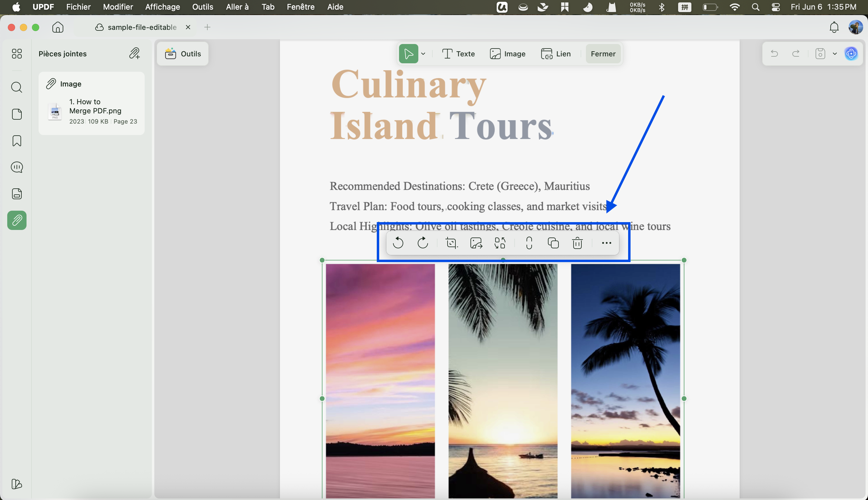
Task: Open the bookmarks panel in sidebar
Action: point(17,141)
